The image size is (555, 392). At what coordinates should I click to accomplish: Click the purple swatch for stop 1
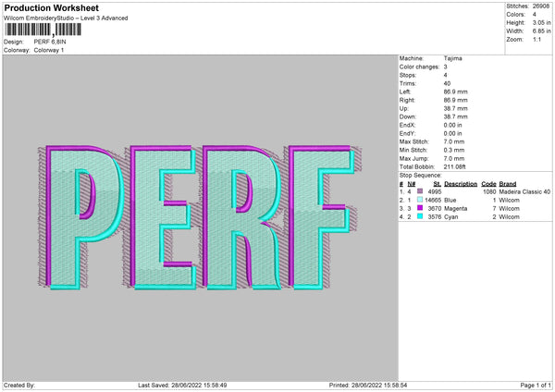click(421, 191)
